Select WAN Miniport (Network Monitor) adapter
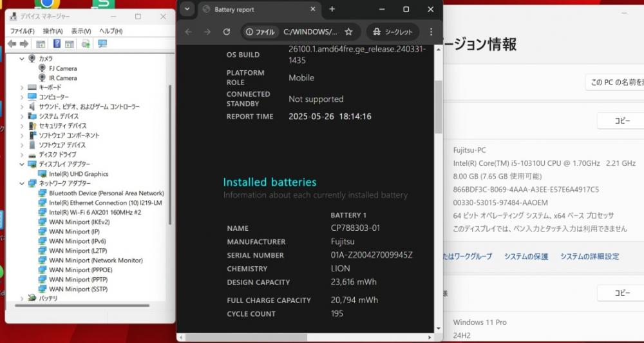The width and height of the screenshot is (644, 343). pos(96,260)
